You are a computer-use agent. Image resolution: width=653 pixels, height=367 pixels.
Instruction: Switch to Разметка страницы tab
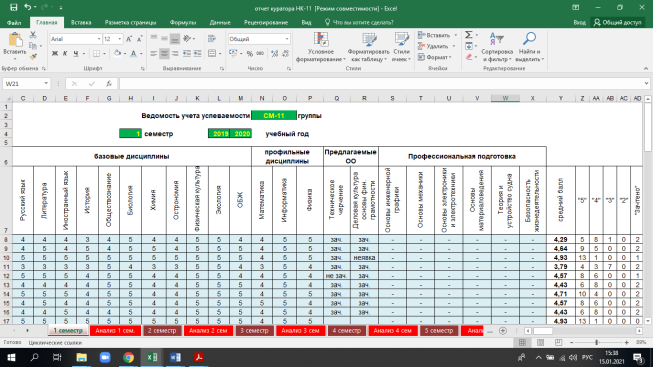tap(130, 22)
